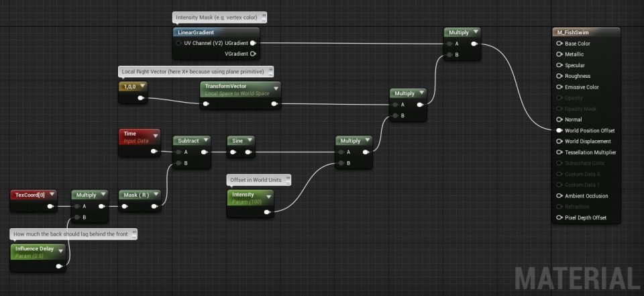Select the Emissive Color input pin
This screenshot has height=296, width=644.
pyautogui.click(x=559, y=87)
